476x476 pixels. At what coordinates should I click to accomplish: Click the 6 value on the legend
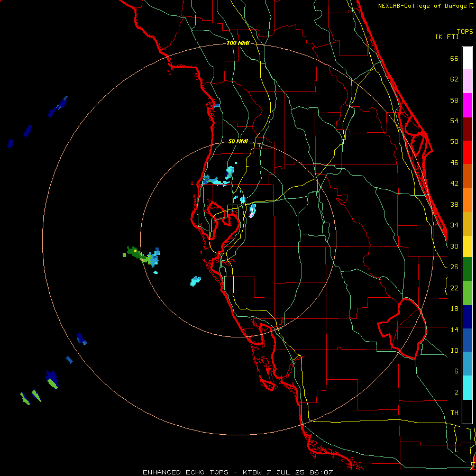(456, 371)
